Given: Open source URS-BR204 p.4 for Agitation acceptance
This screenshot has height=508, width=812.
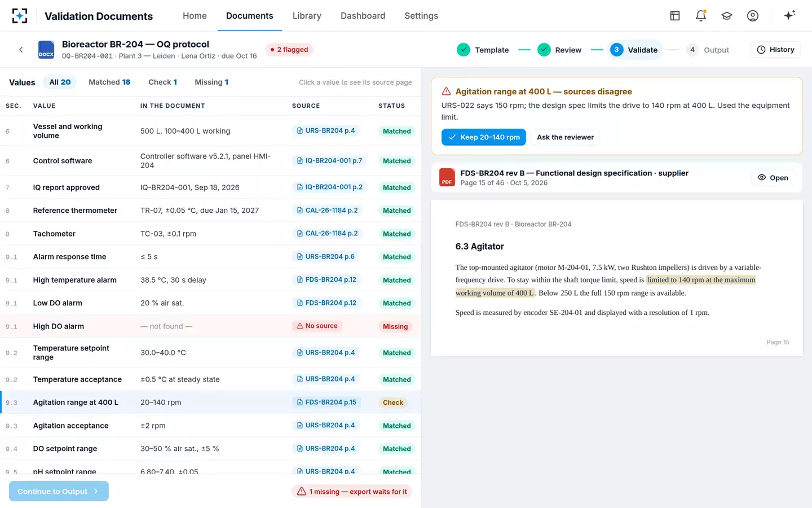Looking at the screenshot, I should [326, 425].
